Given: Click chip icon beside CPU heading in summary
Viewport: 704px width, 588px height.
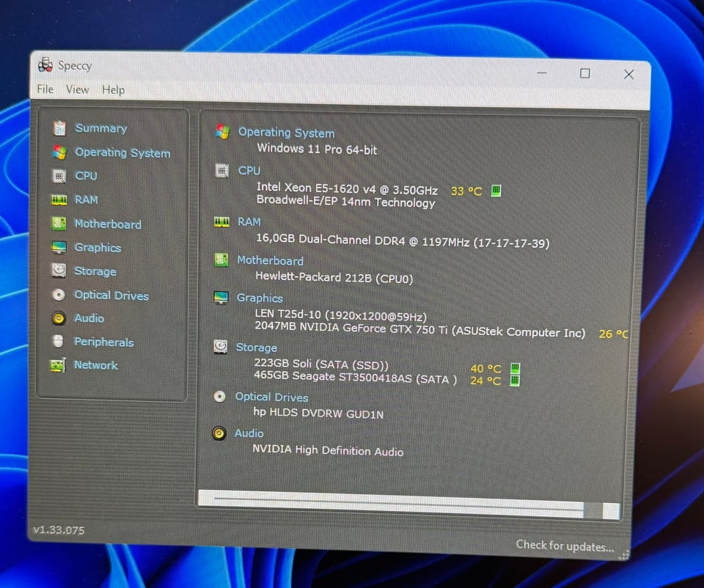Looking at the screenshot, I should 221,170.
